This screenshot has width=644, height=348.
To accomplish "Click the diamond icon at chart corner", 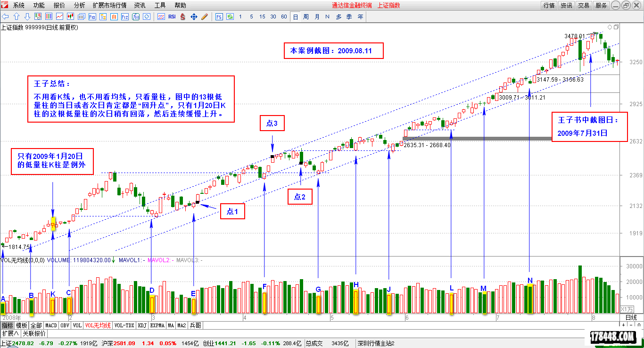I will click(610, 27).
